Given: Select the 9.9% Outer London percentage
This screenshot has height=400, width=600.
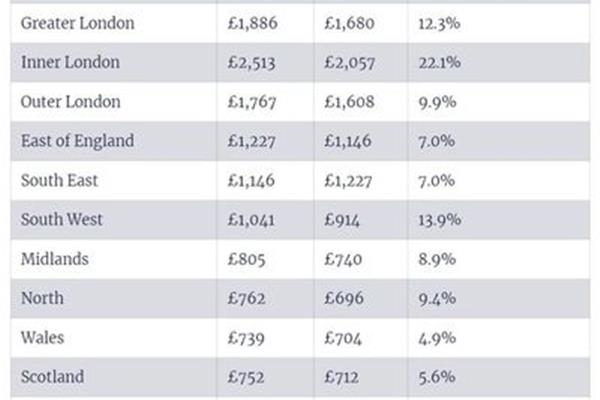Looking at the screenshot, I should pos(437,102).
